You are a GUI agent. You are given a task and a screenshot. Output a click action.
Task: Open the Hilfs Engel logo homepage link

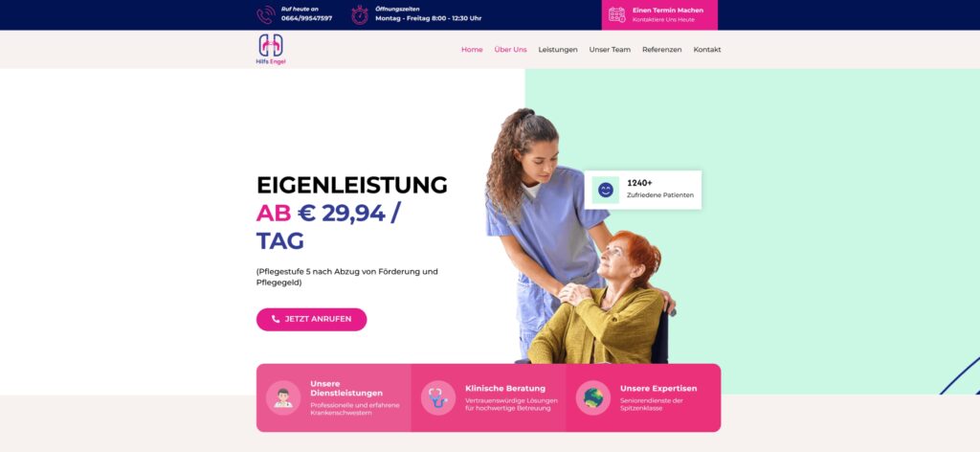coord(271,50)
